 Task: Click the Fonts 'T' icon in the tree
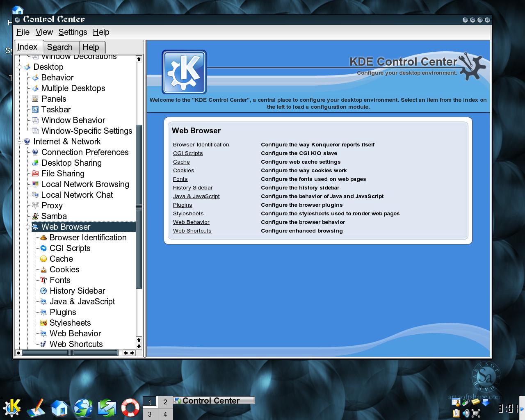[43, 280]
